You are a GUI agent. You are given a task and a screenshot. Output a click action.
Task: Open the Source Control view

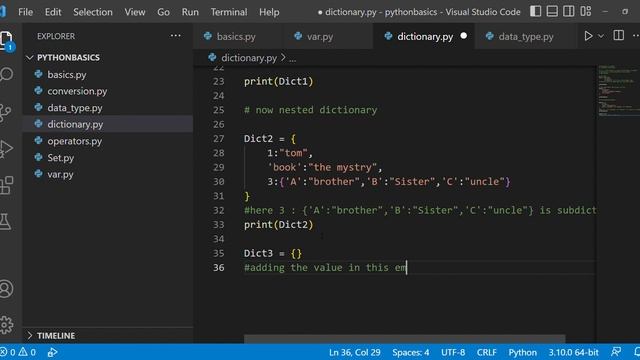(x=6, y=112)
